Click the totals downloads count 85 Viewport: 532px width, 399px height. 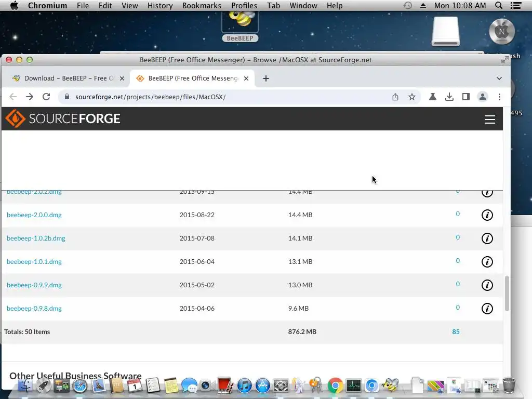[x=456, y=332]
